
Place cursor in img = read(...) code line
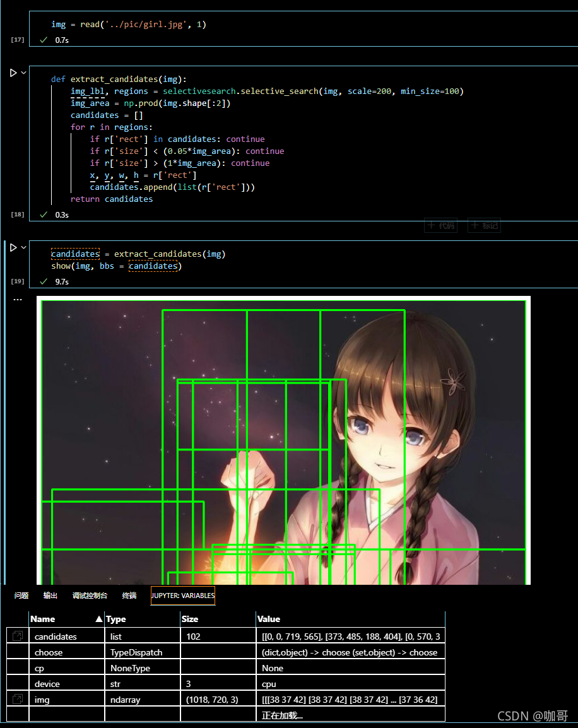pos(129,24)
